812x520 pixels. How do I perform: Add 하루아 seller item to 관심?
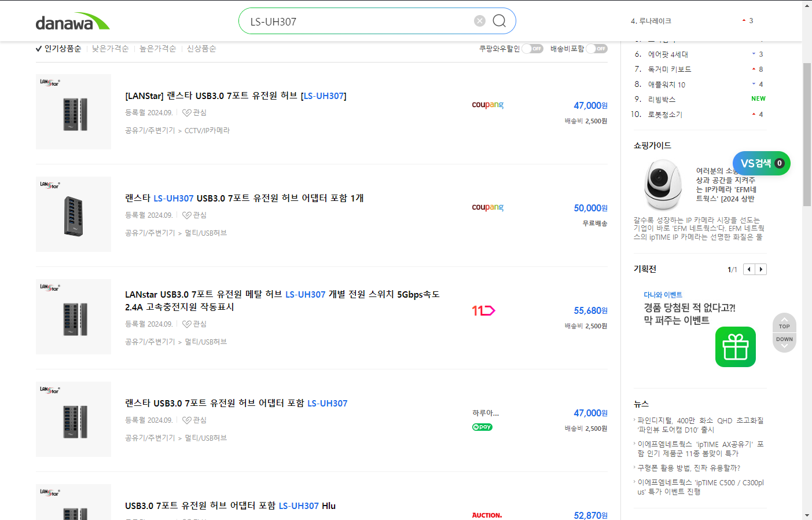pyautogui.click(x=194, y=420)
